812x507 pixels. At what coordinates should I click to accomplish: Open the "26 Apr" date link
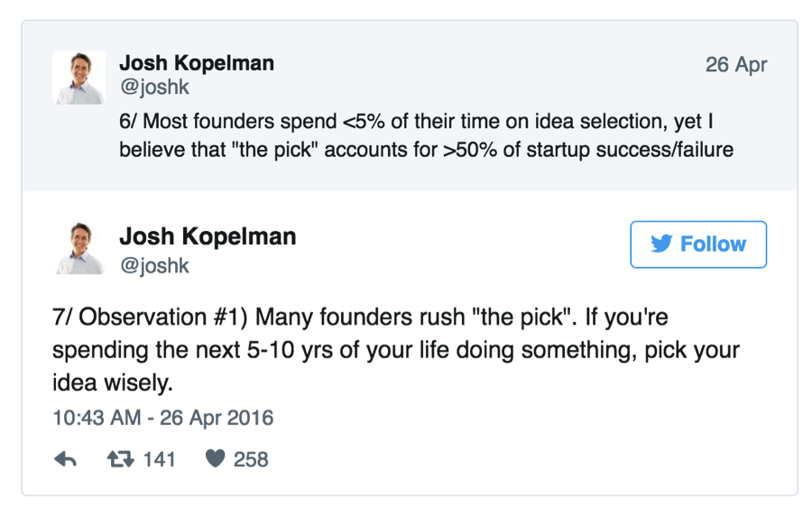click(x=736, y=65)
